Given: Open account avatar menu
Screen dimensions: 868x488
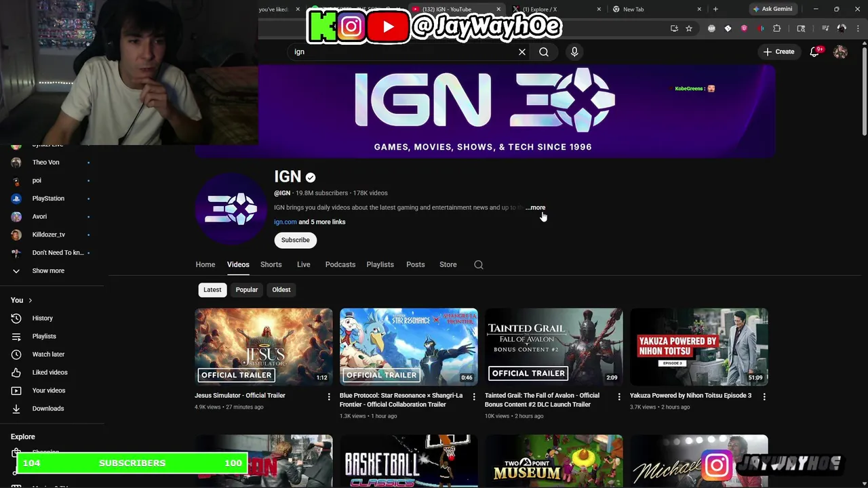Looking at the screenshot, I should point(840,52).
